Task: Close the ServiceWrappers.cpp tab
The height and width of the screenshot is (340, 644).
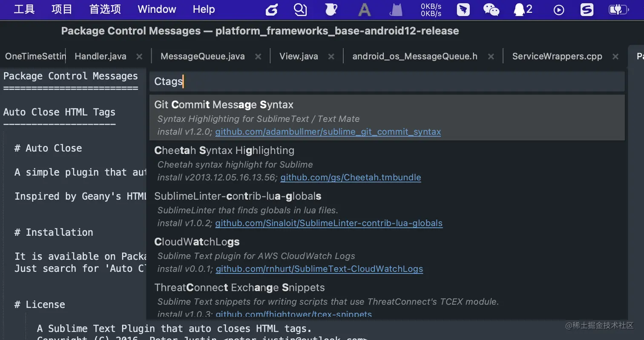Action: [x=615, y=56]
